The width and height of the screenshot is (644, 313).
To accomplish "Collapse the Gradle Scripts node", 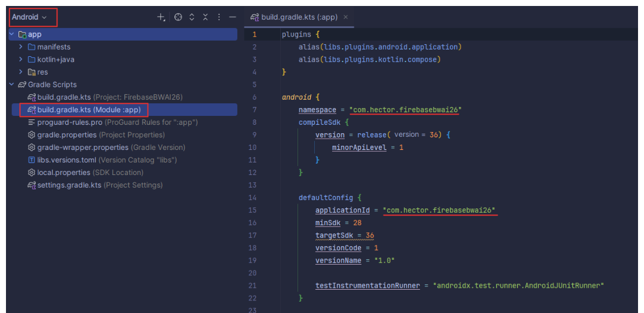I will click(x=11, y=85).
